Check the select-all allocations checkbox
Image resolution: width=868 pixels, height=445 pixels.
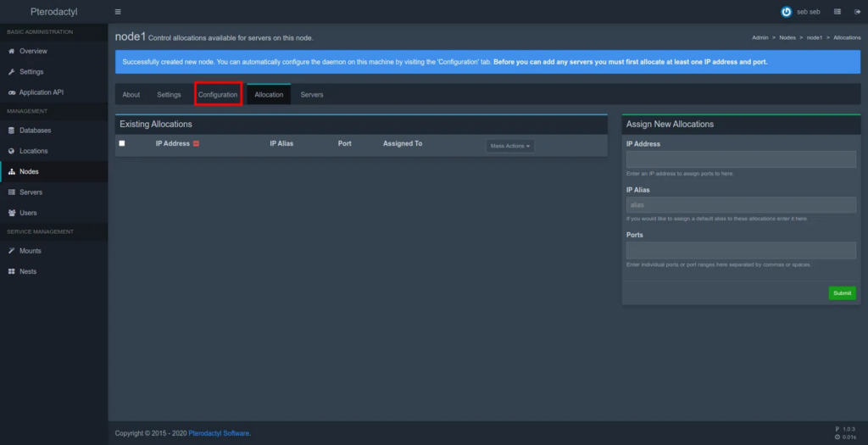[122, 143]
